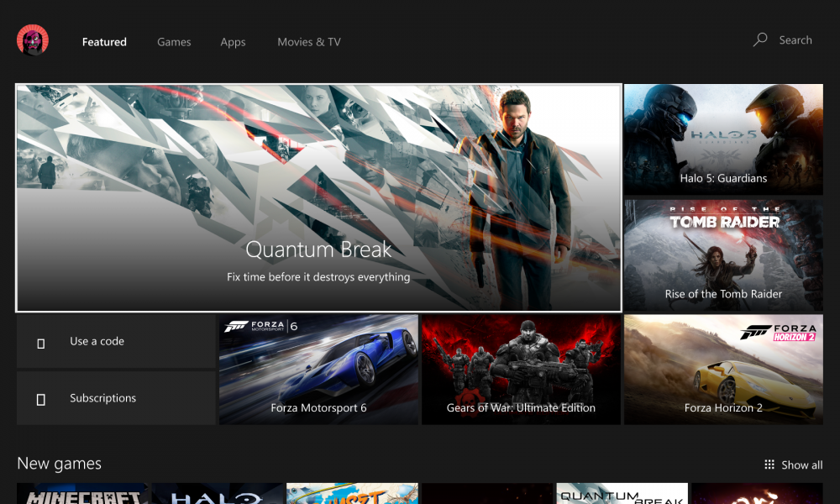Go to the Movies & TV tab

tap(309, 42)
